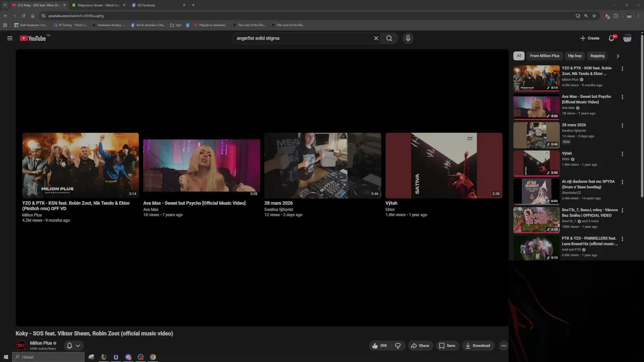Open Million Plus channel notification dropdown
Image resolution: width=644 pixels, height=362 pixels.
pyautogui.click(x=73, y=346)
